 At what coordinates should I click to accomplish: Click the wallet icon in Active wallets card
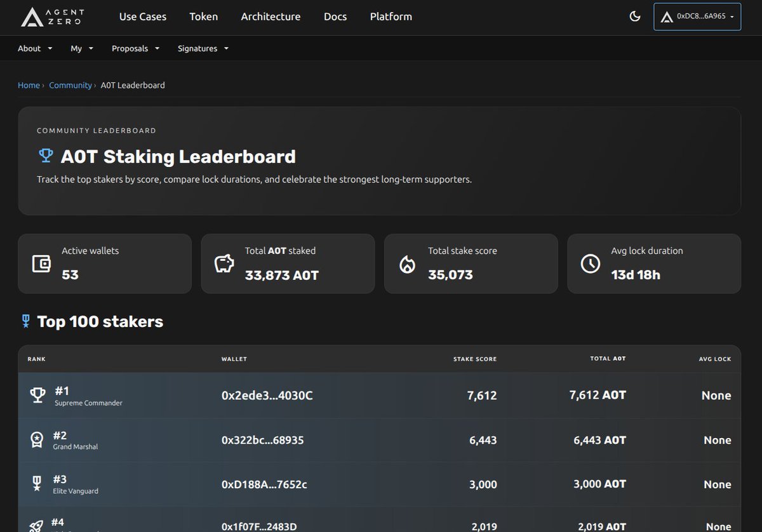coord(42,263)
